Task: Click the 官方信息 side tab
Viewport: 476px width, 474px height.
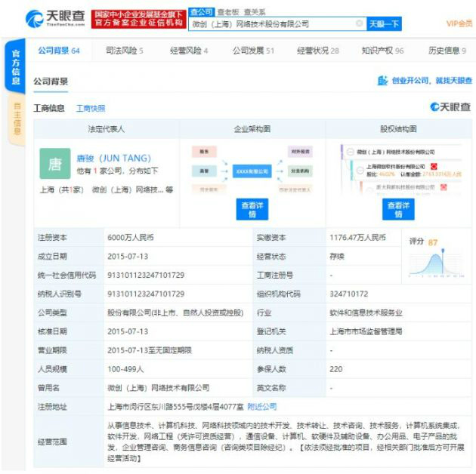Action: [x=15, y=67]
